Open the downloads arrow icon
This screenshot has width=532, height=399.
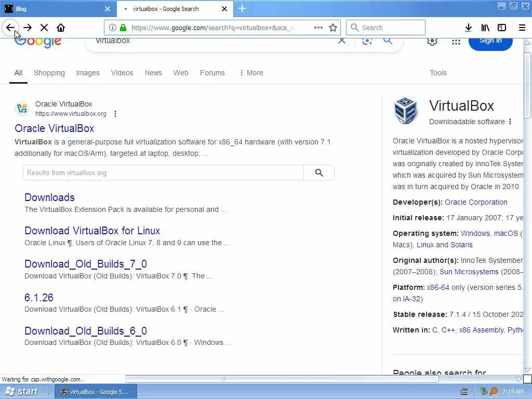pyautogui.click(x=468, y=28)
